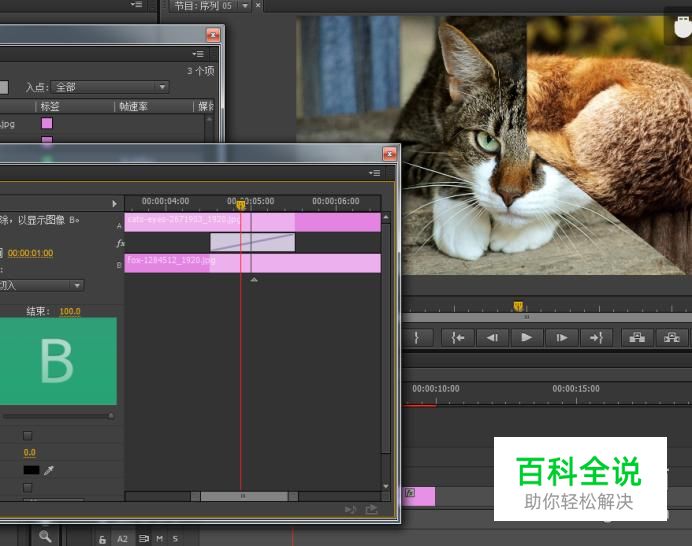Click the 3 个项 item count text
Image resolution: width=692 pixels, height=546 pixels.
point(200,71)
